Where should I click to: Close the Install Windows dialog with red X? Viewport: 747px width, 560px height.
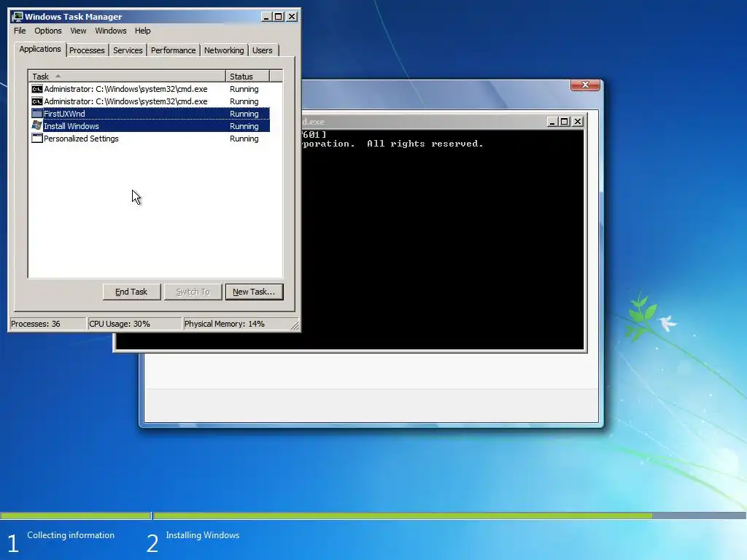585,85
